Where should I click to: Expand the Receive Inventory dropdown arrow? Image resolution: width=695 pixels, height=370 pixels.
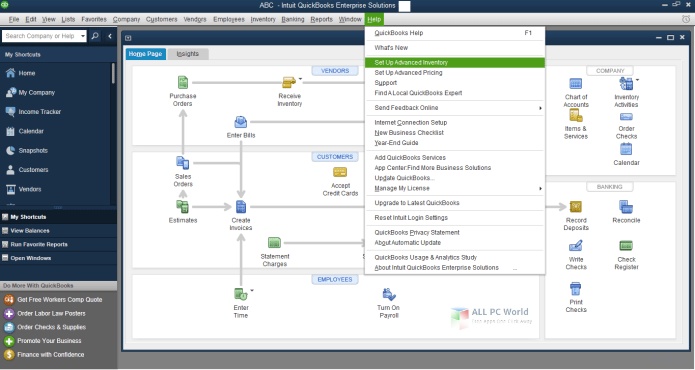tap(300, 79)
